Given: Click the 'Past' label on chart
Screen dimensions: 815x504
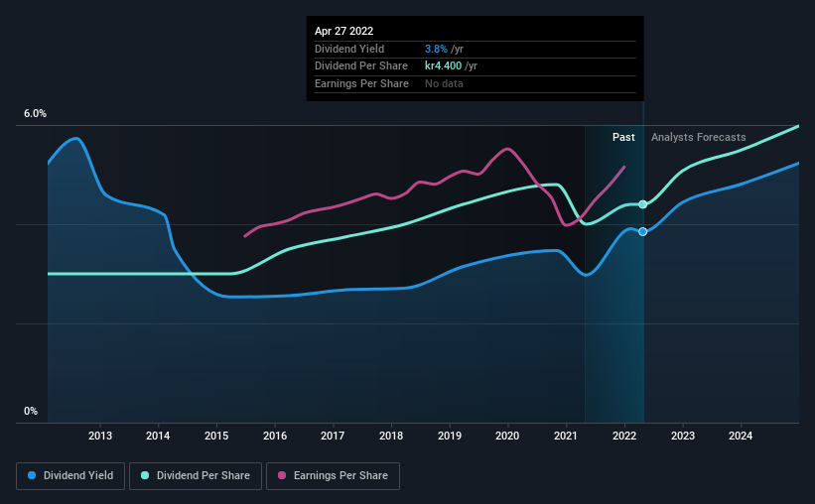Looking at the screenshot, I should 623,137.
